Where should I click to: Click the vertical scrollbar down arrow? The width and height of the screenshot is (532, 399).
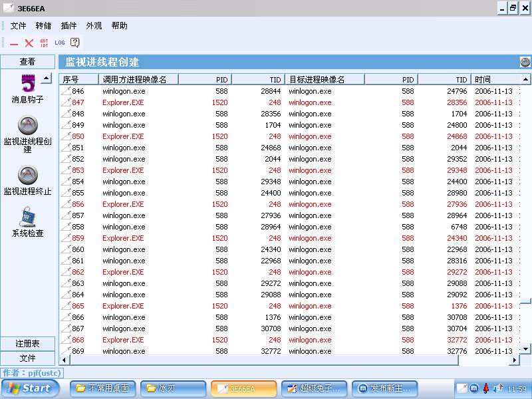(525, 348)
